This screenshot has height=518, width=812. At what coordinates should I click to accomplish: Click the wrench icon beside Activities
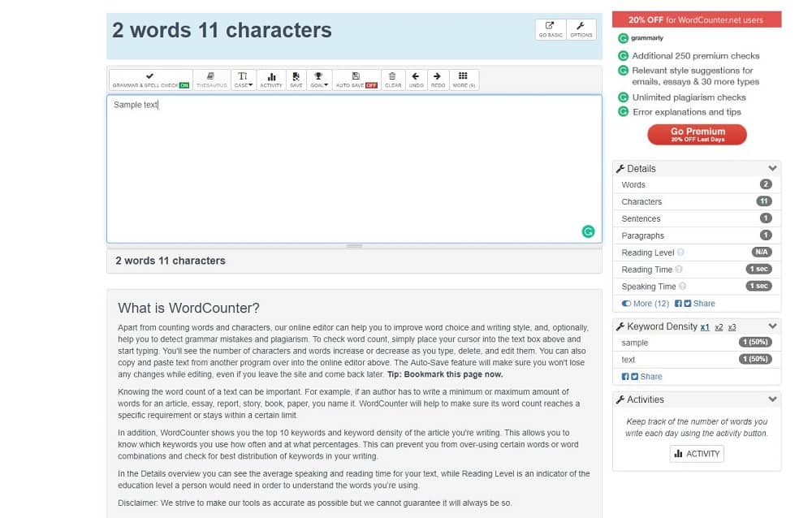[620, 399]
